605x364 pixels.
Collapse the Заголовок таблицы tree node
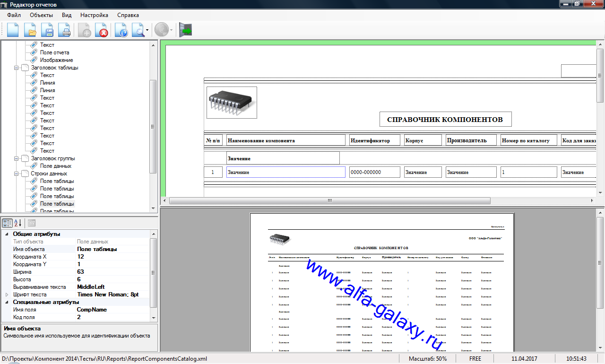coord(17,68)
